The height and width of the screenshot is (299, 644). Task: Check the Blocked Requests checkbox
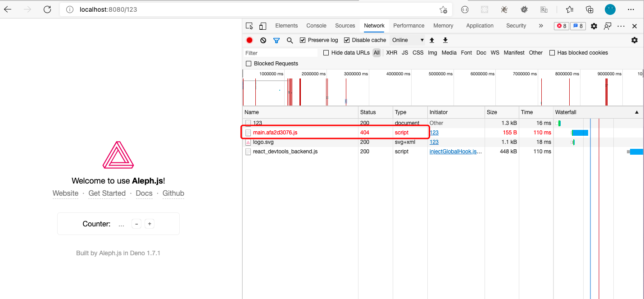click(249, 64)
